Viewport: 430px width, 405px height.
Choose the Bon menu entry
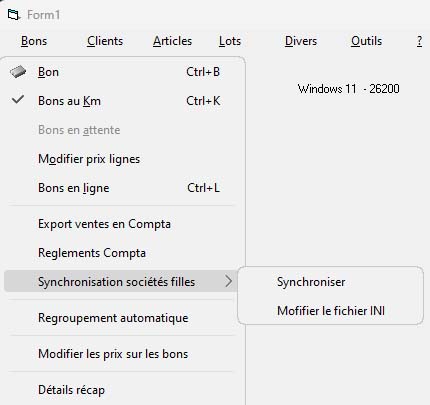pos(120,72)
